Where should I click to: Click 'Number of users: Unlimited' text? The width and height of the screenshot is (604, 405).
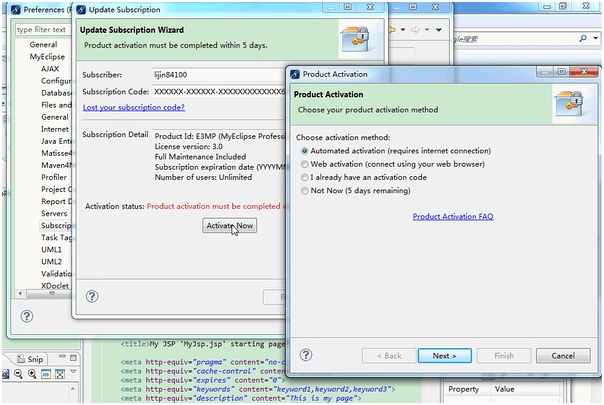click(203, 177)
